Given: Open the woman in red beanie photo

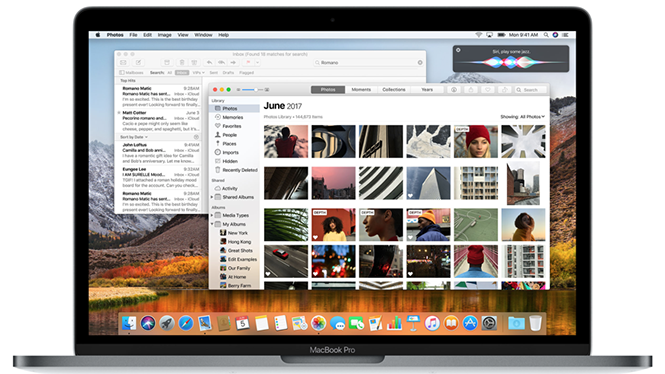Looking at the screenshot, I should point(476,142).
